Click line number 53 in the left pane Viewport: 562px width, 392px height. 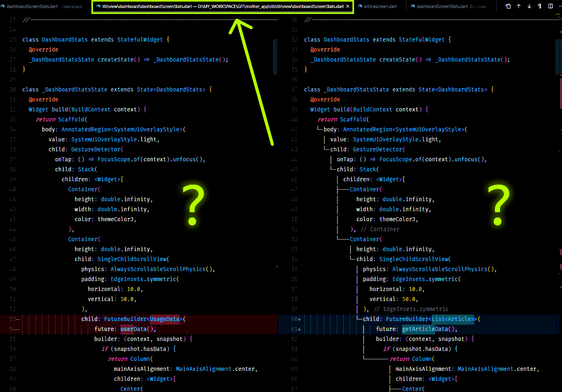(12, 319)
